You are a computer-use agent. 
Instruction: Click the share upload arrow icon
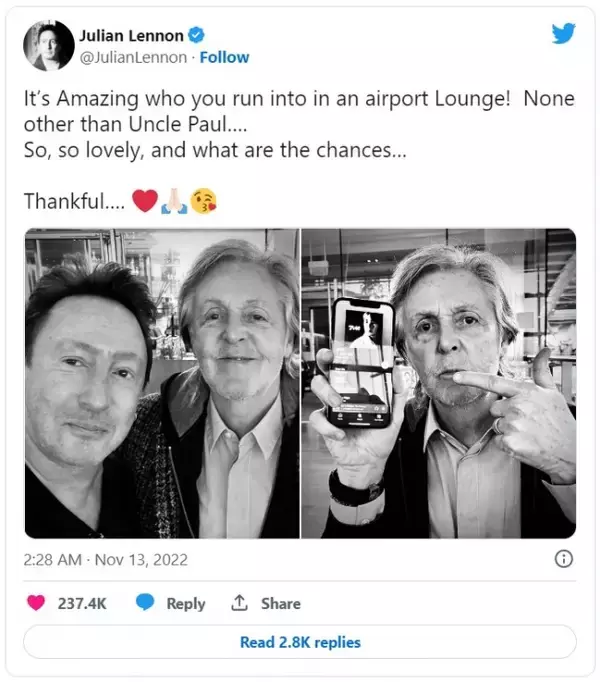[239, 603]
